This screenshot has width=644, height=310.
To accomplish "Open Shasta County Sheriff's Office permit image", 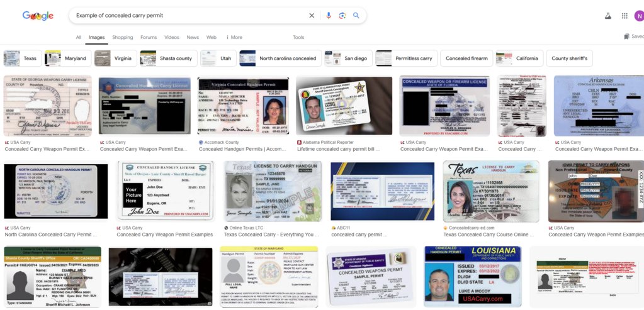I will [x=53, y=277].
